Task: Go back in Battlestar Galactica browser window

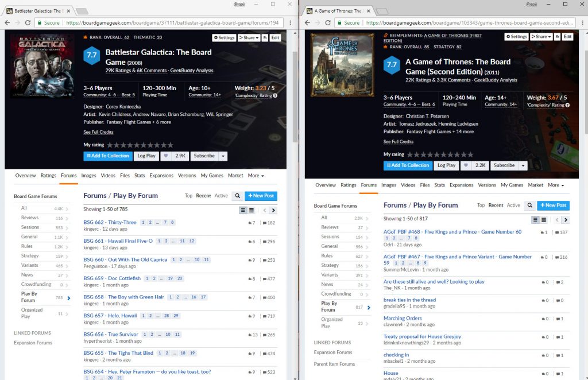Action: [x=7, y=22]
